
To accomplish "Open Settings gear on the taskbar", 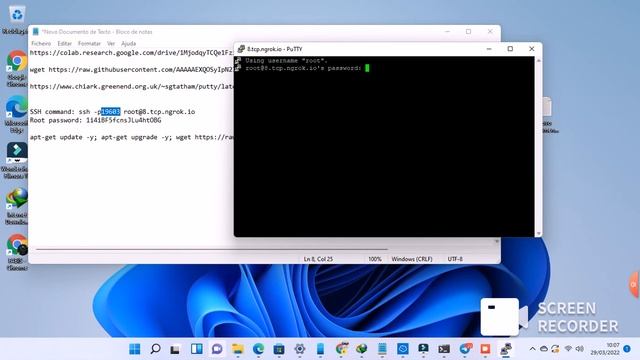I will 300,349.
